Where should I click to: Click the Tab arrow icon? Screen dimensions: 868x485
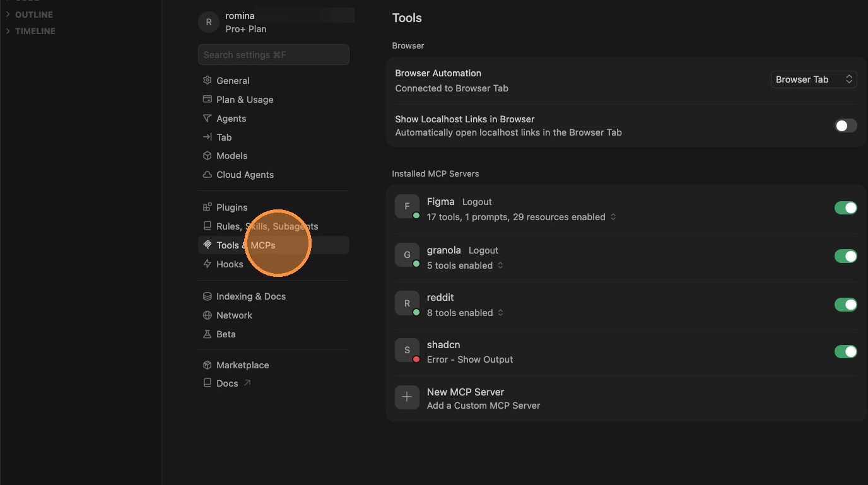click(207, 137)
